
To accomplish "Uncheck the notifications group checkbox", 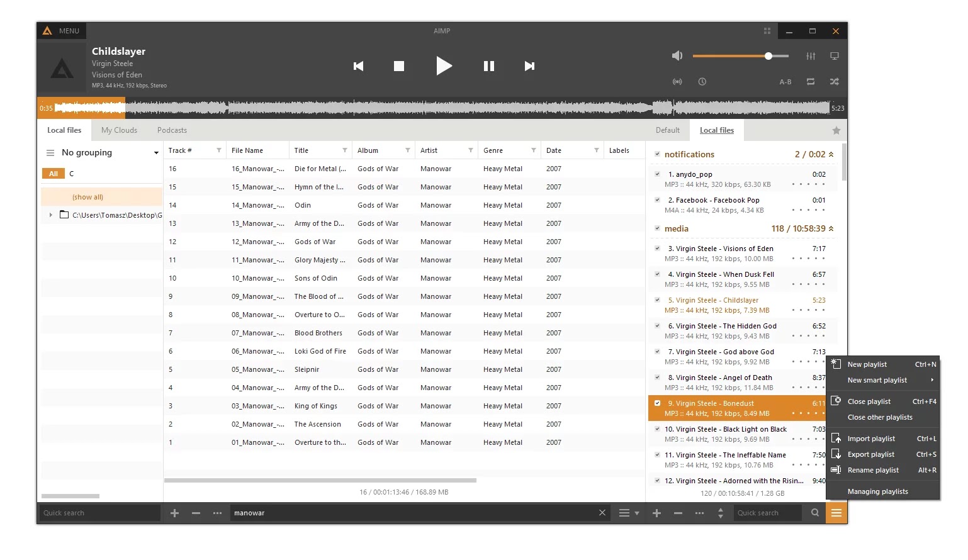I will [x=657, y=154].
